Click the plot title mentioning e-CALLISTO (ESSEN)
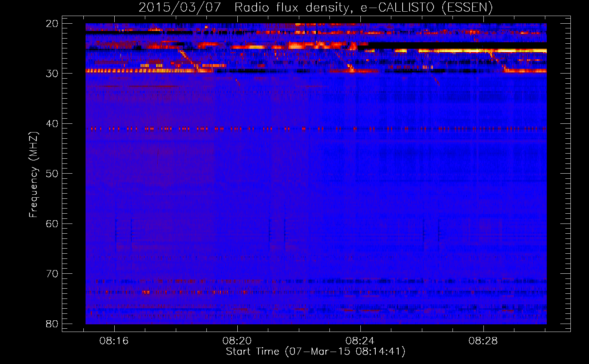Viewport: 589px width, 364px height. pyautogui.click(x=316, y=7)
